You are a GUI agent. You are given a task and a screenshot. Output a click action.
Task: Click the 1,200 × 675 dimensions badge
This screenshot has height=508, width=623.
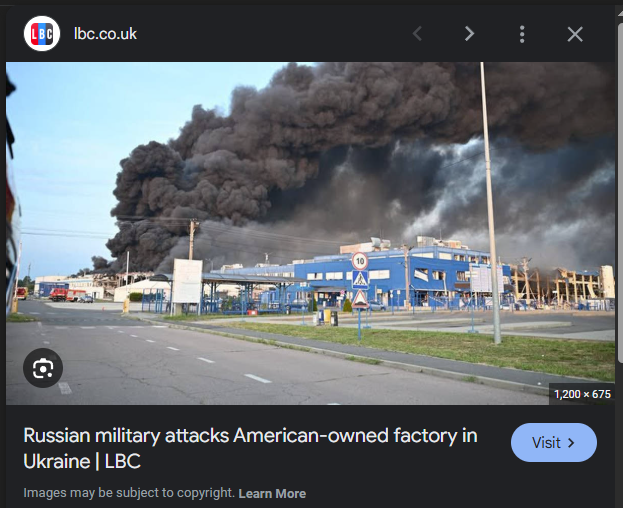(x=582, y=394)
